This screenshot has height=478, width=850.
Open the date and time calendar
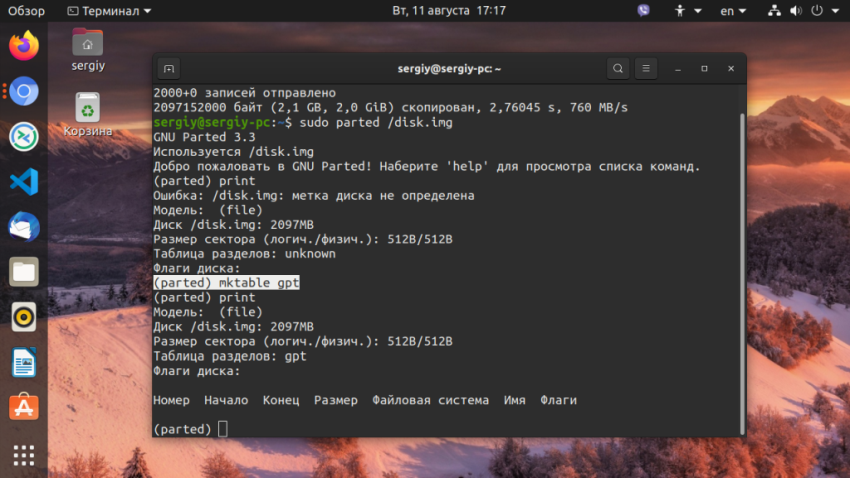(449, 10)
